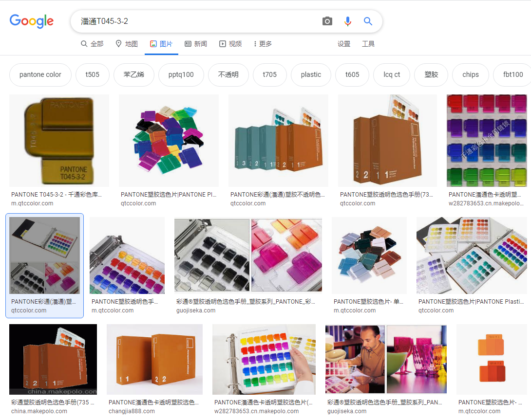This screenshot has height=420, width=531.
Task: Open the 设置 settings menu
Action: pyautogui.click(x=344, y=43)
